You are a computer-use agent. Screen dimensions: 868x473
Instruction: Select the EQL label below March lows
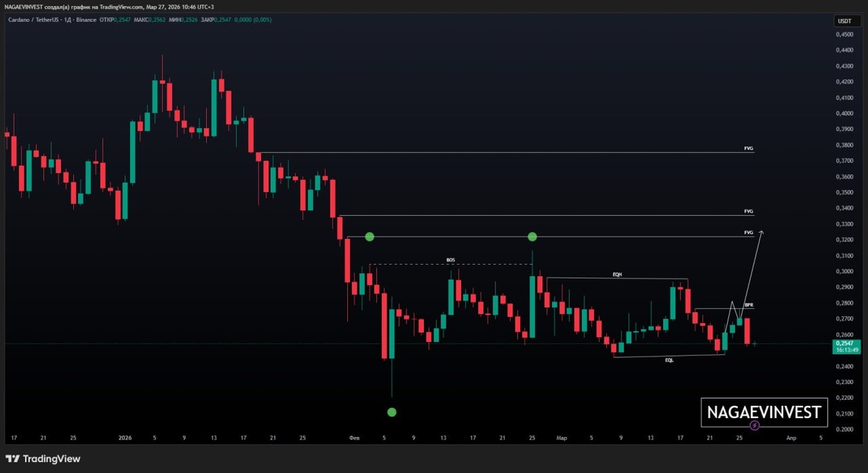[669, 359]
